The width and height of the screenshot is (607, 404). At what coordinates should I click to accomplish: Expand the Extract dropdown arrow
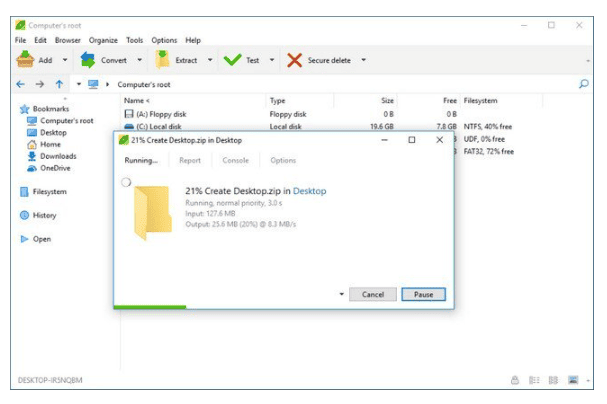click(210, 60)
